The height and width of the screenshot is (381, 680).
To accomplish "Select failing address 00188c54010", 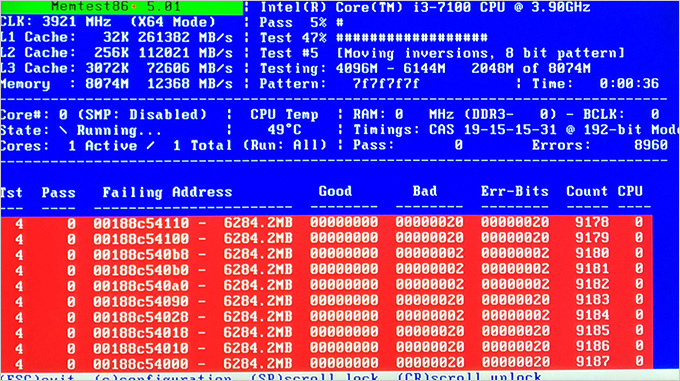I will point(141,348).
